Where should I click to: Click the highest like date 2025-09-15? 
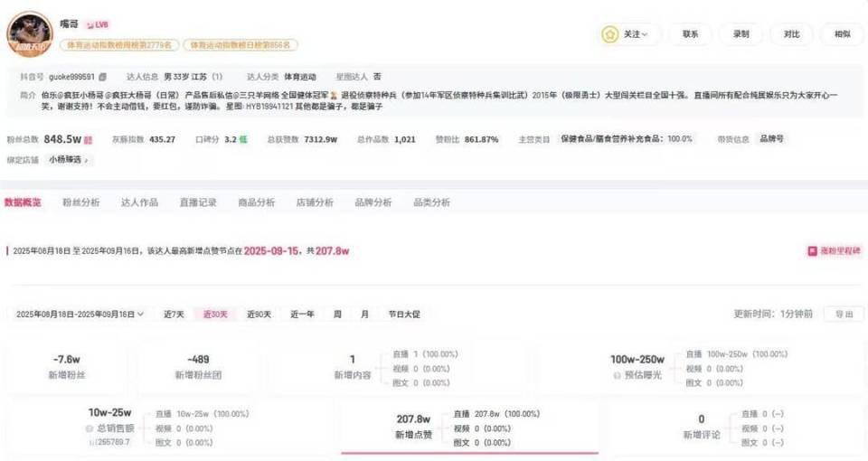272,251
